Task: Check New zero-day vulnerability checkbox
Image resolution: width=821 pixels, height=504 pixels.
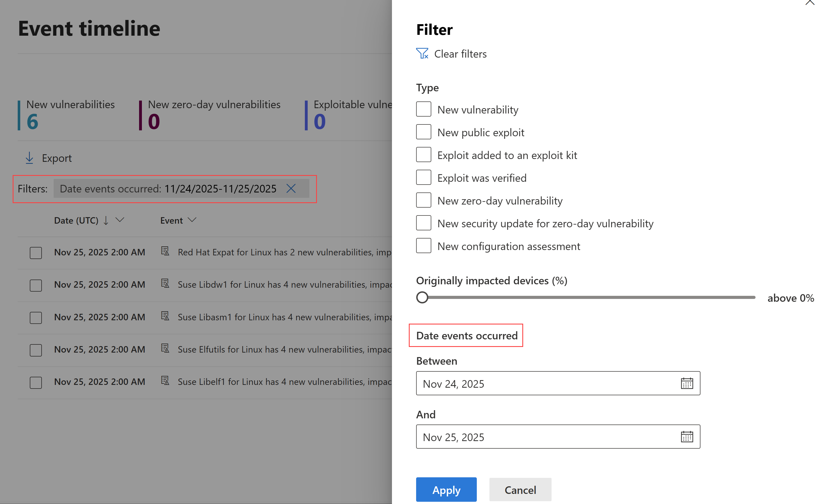Action: [x=423, y=200]
